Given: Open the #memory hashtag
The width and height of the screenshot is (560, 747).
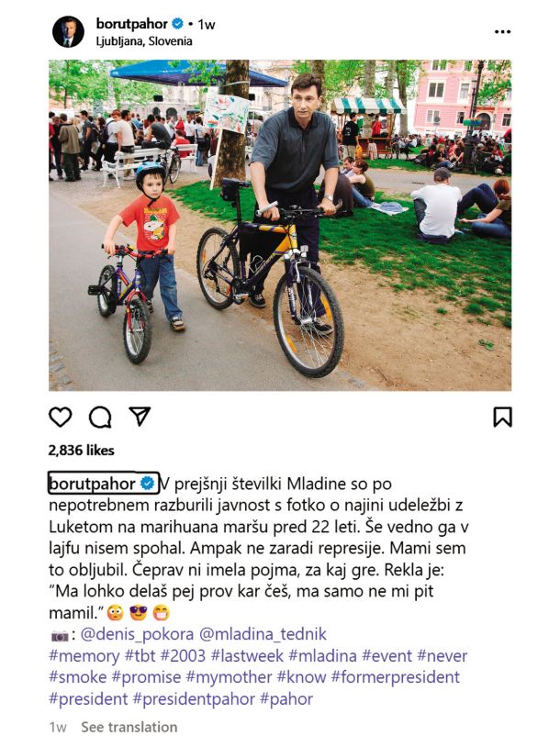Looking at the screenshot, I should coord(84,656).
